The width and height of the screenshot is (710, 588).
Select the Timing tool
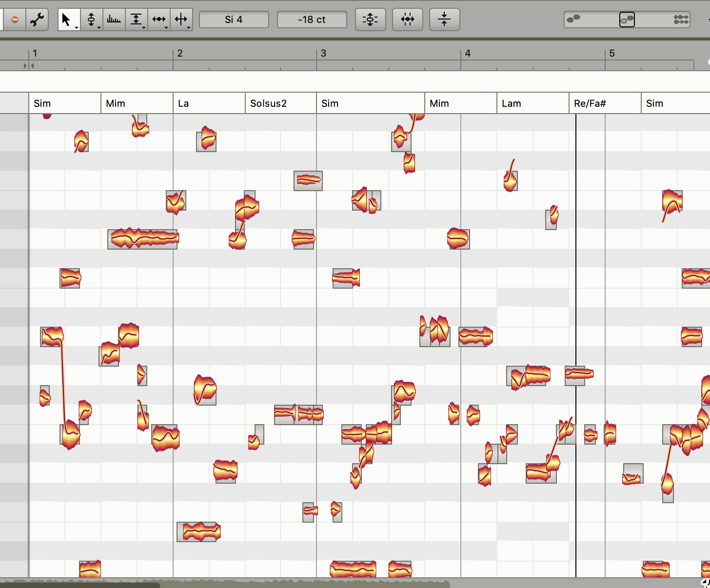tap(159, 20)
